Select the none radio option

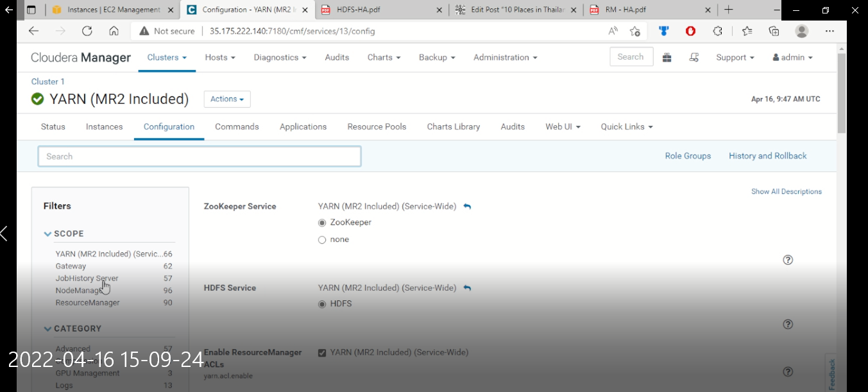tap(322, 239)
